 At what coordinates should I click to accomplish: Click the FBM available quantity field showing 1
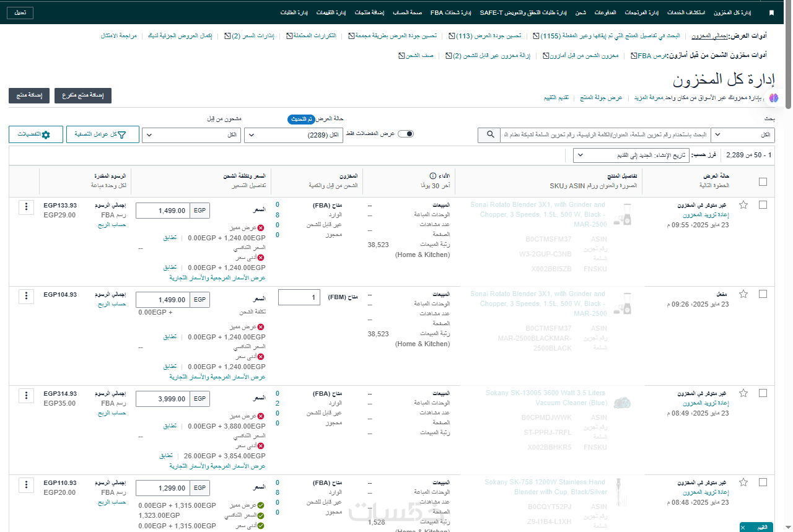point(299,297)
